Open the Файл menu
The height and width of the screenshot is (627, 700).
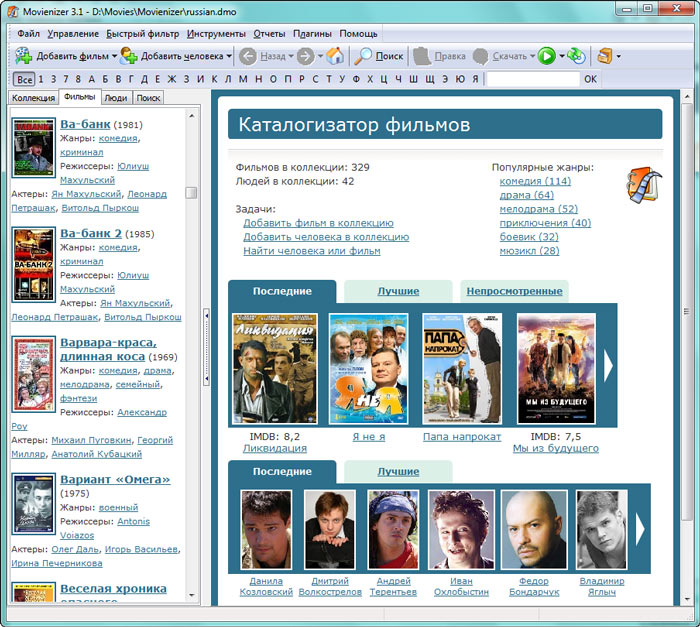pyautogui.click(x=29, y=34)
